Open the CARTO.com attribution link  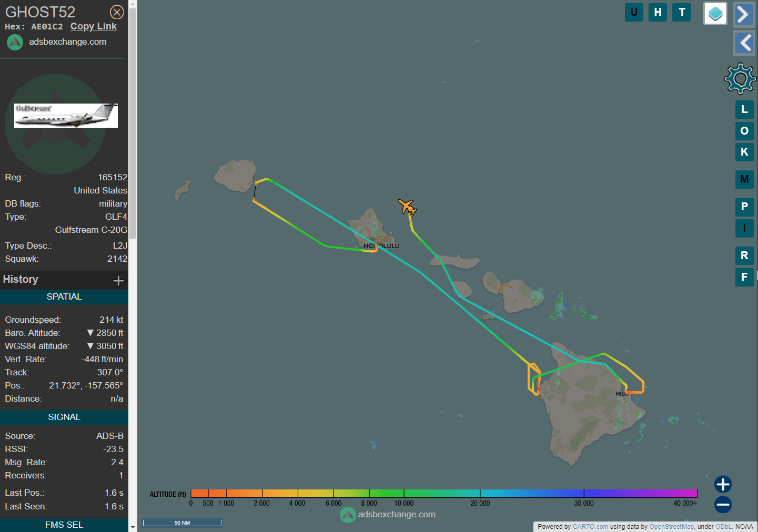pos(590,527)
